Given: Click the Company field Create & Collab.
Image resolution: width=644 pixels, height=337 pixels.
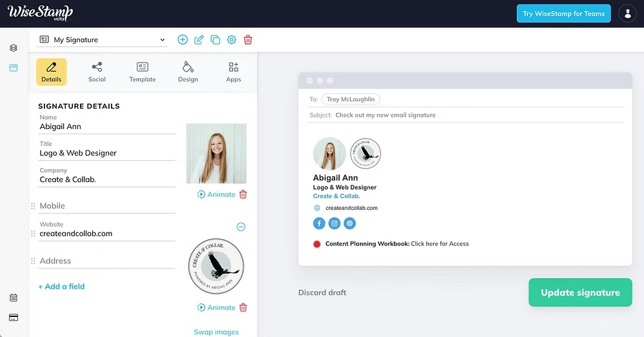Looking at the screenshot, I should coord(107,176).
